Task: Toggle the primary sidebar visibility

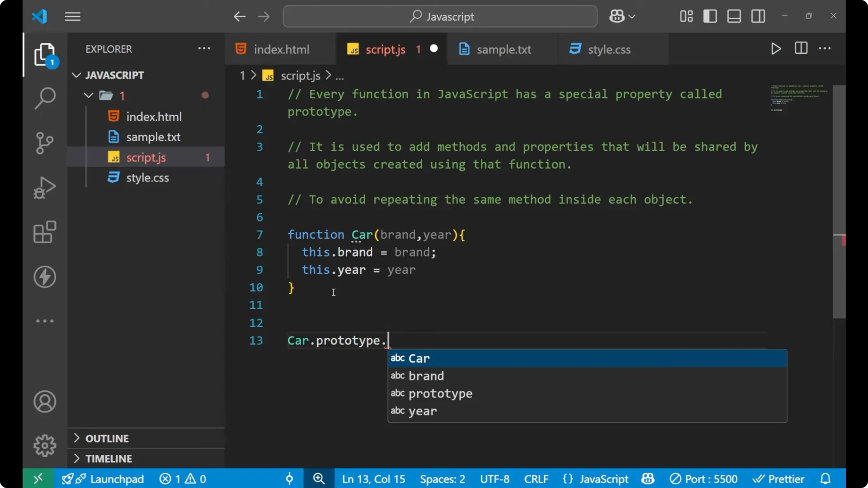Action: point(710,16)
